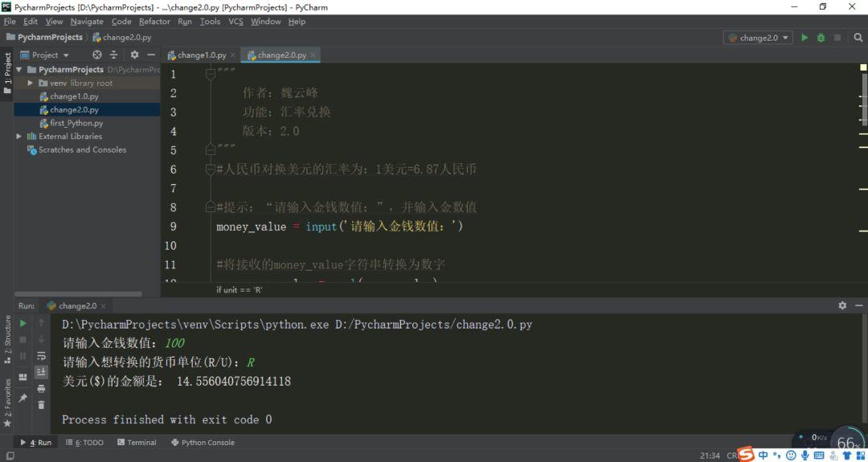This screenshot has height=462, width=868.
Task: Open Project panel settings gear
Action: pos(134,55)
